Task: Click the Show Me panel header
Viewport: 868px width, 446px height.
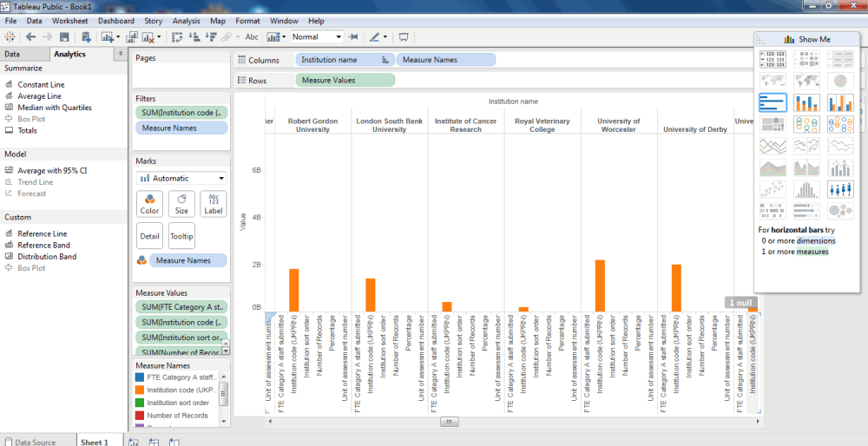Action: click(x=806, y=39)
